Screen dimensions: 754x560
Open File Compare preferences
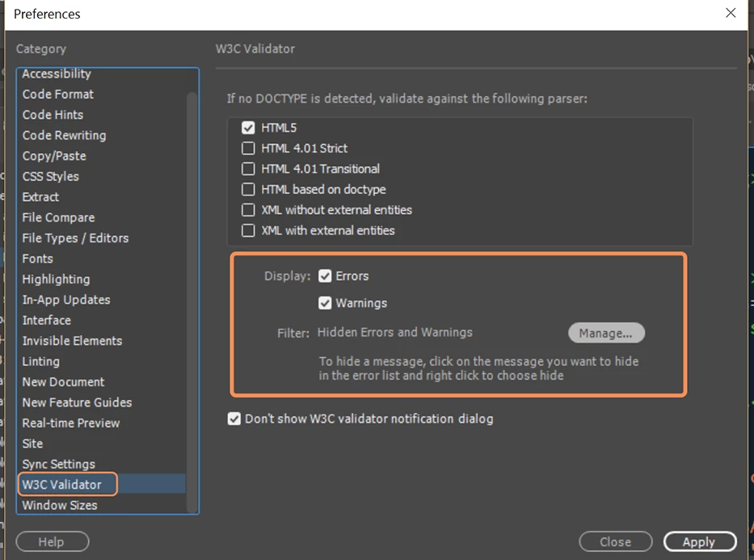(x=102, y=217)
